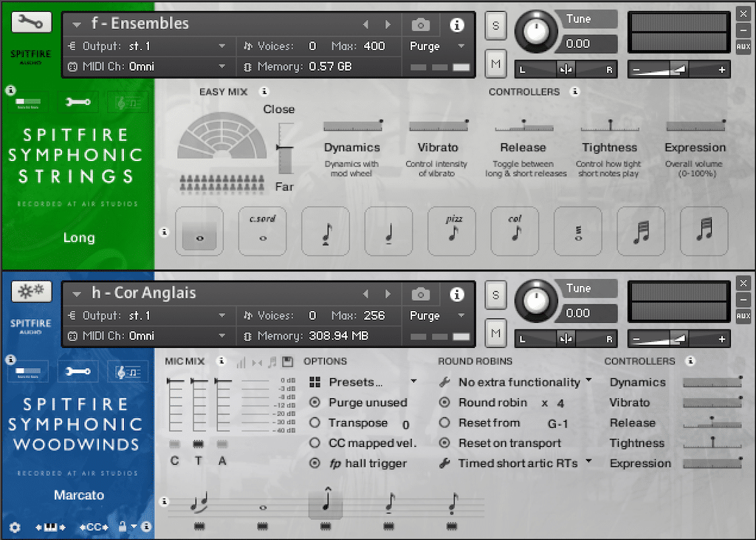756x540 pixels.
Task: Click strings Dynamics controller slider
Action: 353,126
